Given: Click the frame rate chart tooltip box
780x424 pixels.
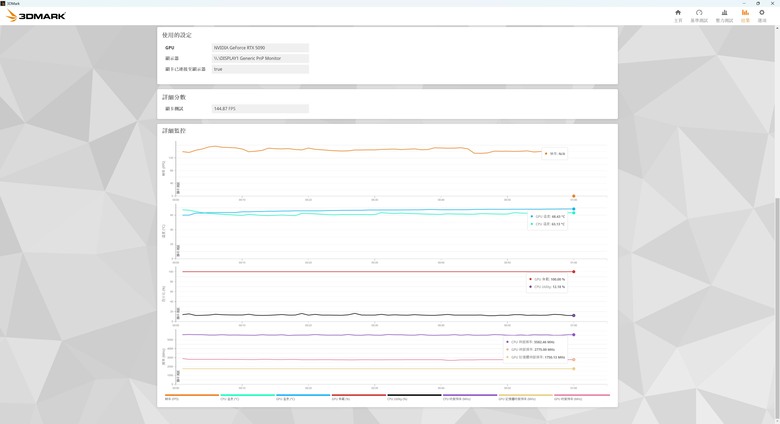Looking at the screenshot, I should coord(555,154).
